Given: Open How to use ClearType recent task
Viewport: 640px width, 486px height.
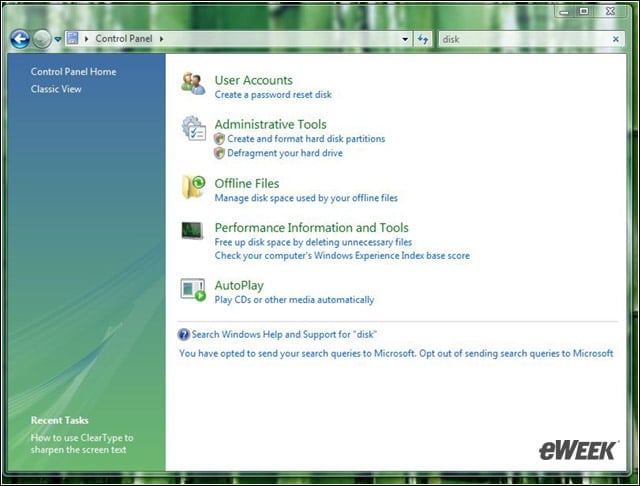Looking at the screenshot, I should (82, 444).
